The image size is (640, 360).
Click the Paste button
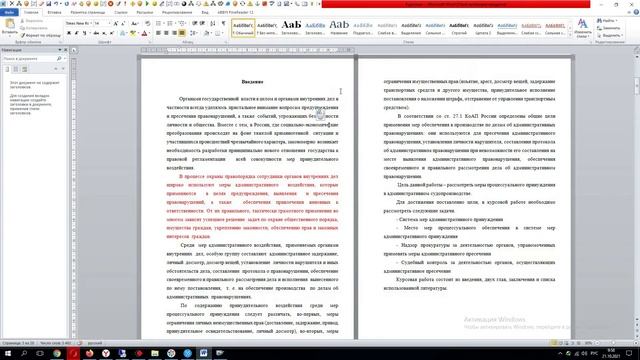point(9,27)
